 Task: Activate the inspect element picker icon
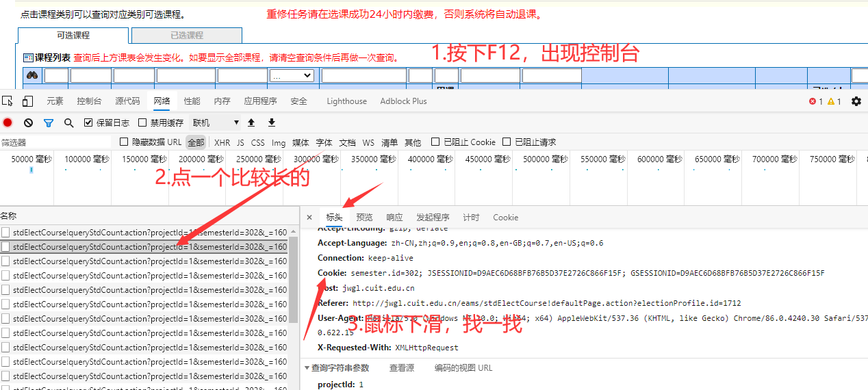(x=8, y=101)
